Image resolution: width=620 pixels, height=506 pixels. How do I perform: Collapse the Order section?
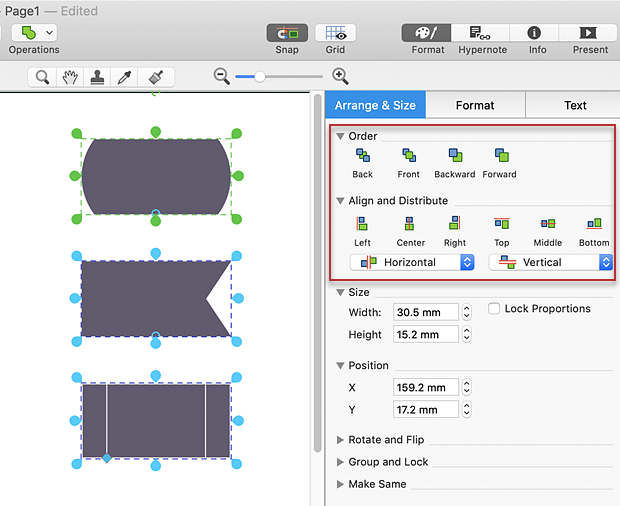click(340, 136)
